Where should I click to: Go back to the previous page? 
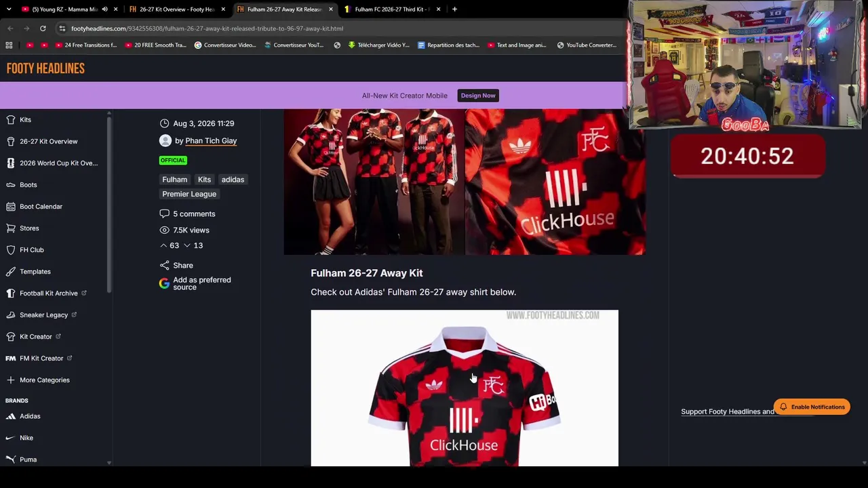coord(10,28)
